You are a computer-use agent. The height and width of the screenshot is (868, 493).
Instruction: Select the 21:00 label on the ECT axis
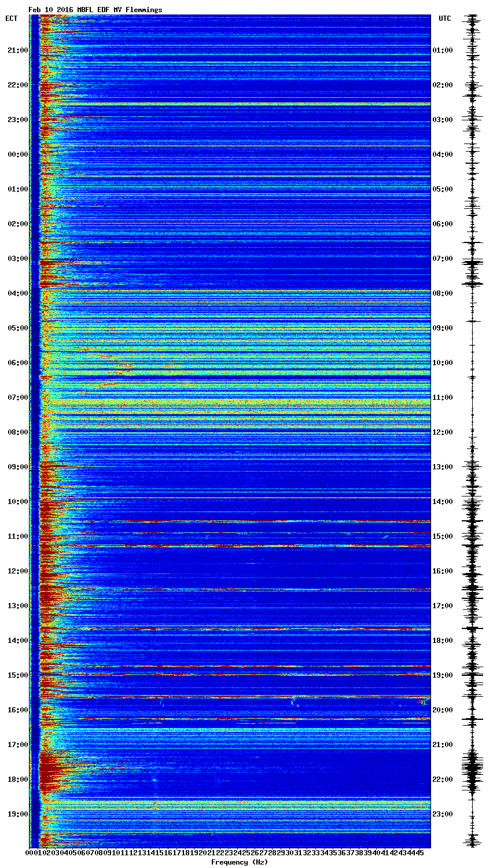(x=18, y=50)
